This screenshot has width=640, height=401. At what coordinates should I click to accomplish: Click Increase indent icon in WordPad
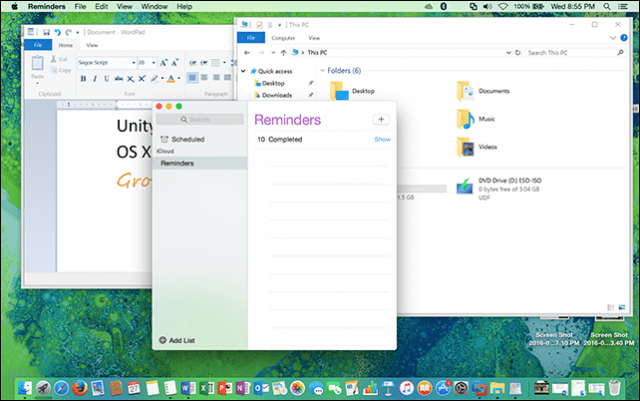click(x=204, y=62)
